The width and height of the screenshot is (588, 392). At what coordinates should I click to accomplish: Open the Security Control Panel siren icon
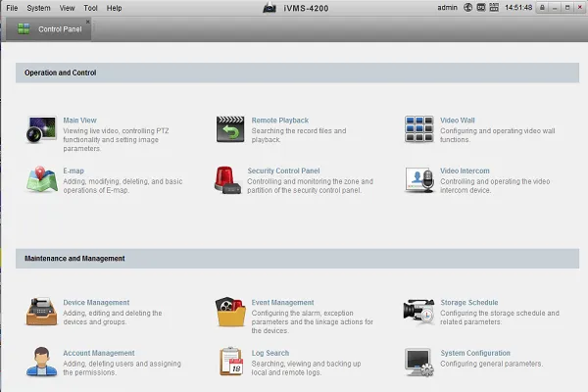(x=227, y=180)
